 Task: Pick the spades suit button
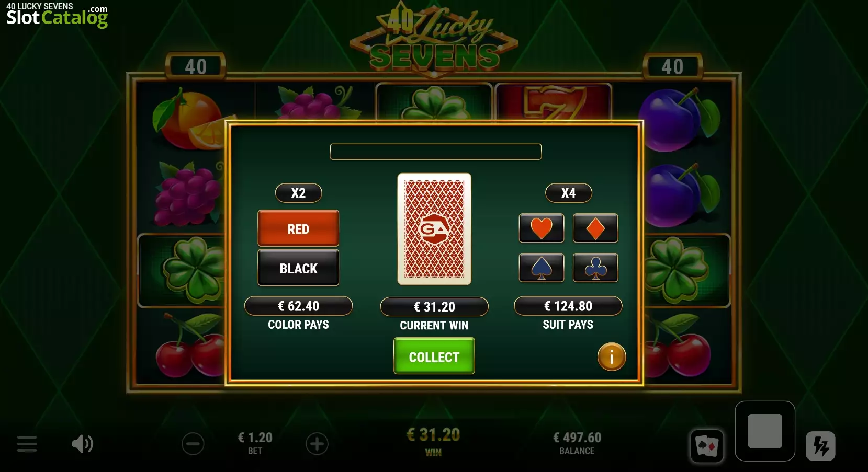[541, 268]
